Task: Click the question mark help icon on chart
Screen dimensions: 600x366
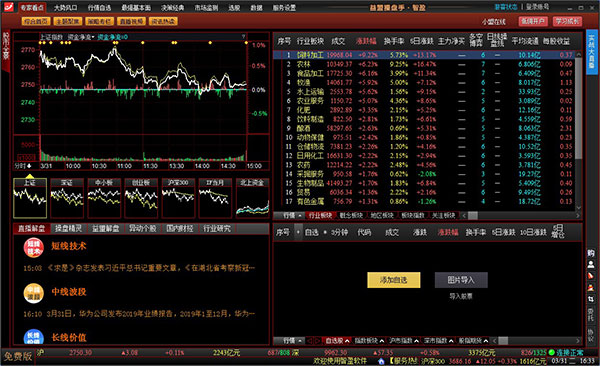Action: click(x=243, y=37)
